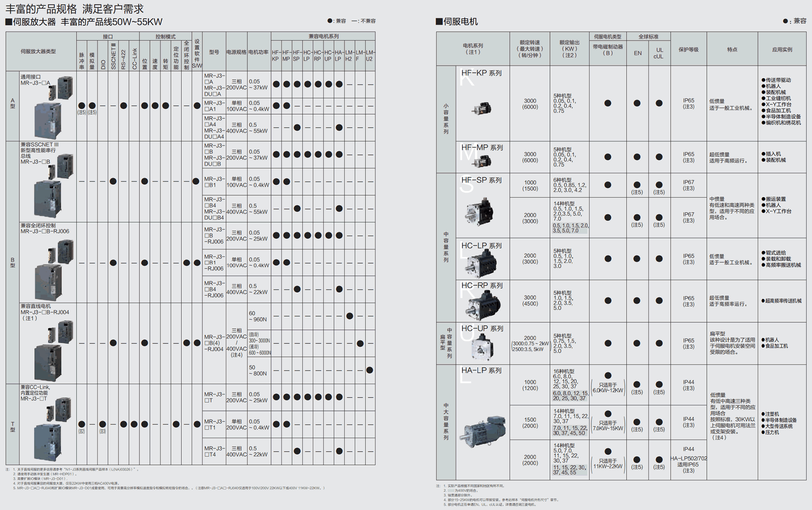This screenshot has height=510, width=812.
Task: Click the 兼容电机系列 column group header
Action: click(x=323, y=37)
